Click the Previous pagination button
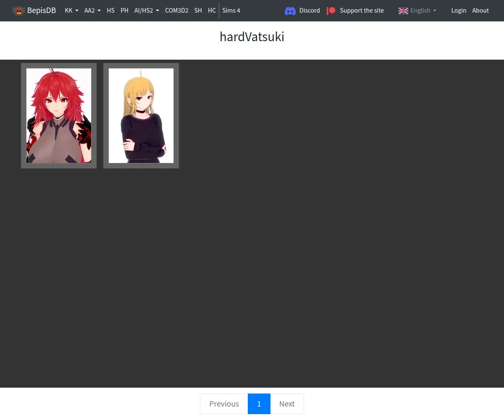The height and width of the screenshot is (420, 504). [x=224, y=404]
